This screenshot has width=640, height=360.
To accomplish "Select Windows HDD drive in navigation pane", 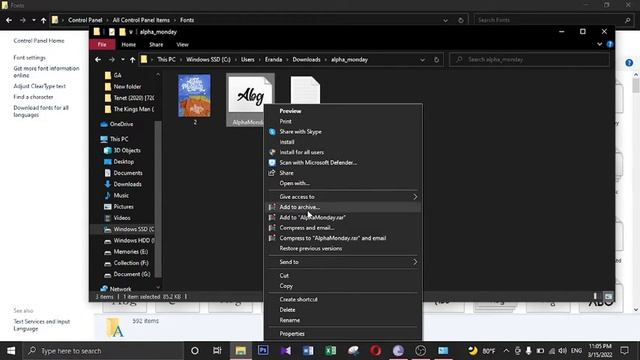I will (x=129, y=240).
